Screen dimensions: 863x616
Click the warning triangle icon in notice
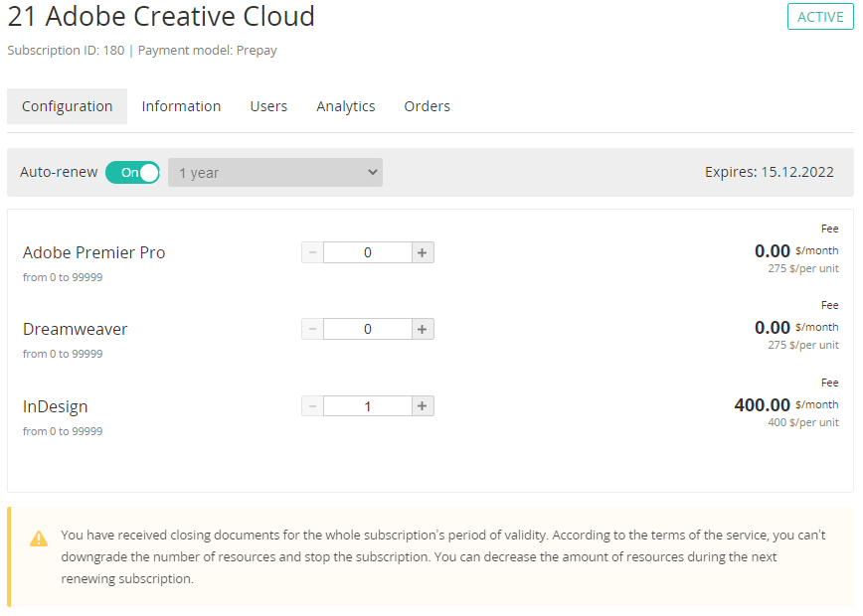[39, 539]
